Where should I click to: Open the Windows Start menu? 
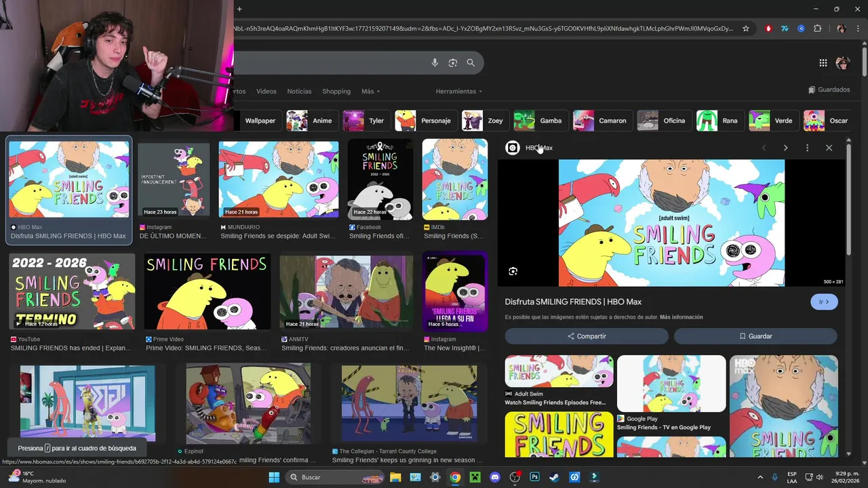pyautogui.click(x=274, y=477)
